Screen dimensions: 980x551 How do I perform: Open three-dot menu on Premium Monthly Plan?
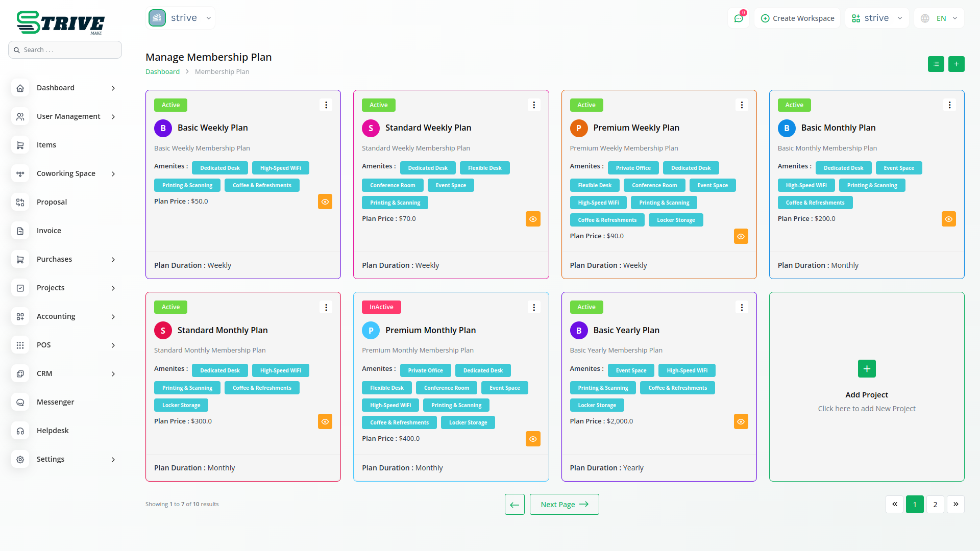click(534, 307)
